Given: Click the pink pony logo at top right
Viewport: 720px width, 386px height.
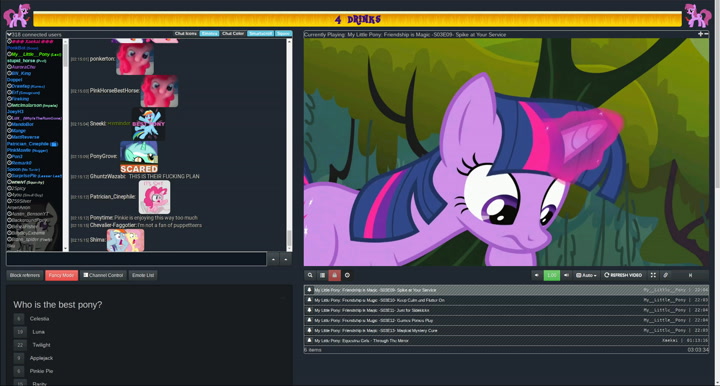Looking at the screenshot, I should pos(698,16).
